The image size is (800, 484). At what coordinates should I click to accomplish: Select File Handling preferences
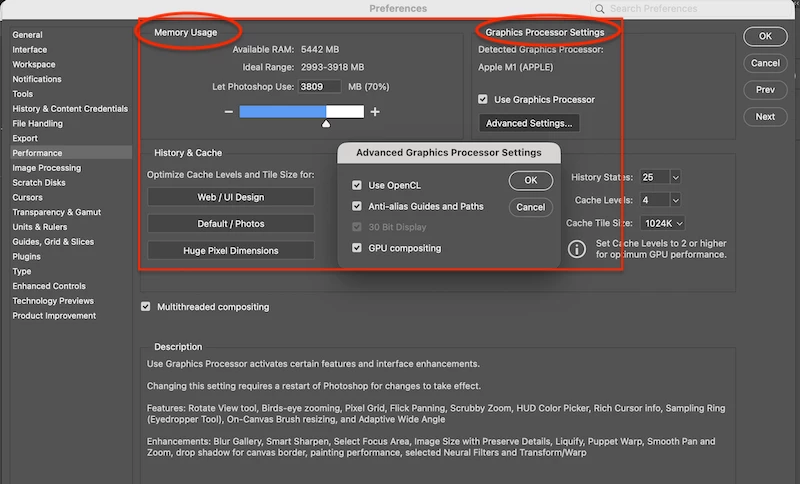point(37,123)
